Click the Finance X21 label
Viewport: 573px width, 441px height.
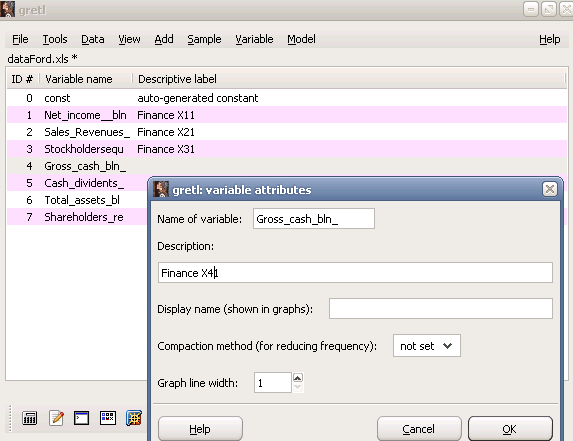tap(166, 132)
